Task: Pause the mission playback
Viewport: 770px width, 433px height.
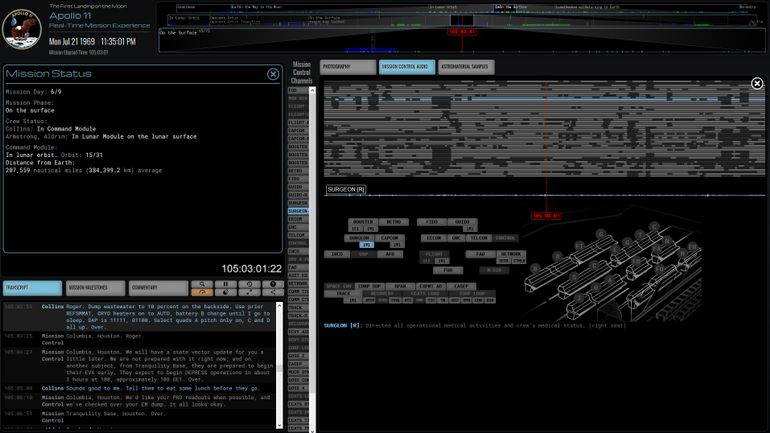Action: coord(225,284)
